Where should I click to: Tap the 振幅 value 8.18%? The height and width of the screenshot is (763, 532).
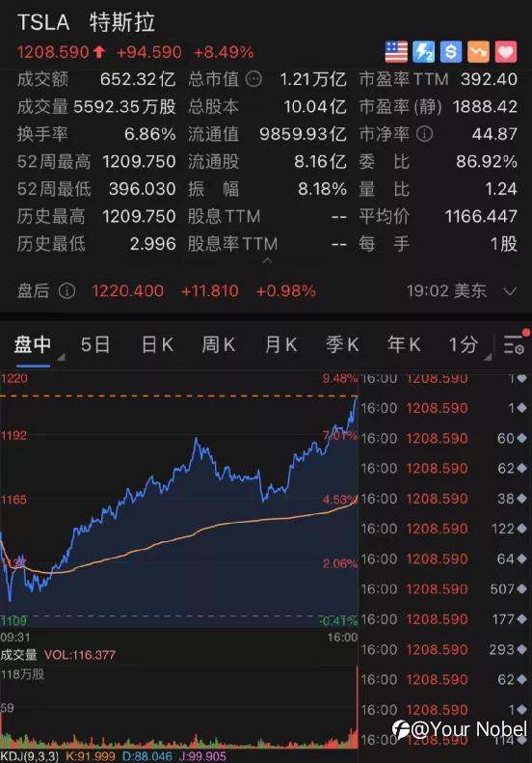point(322,189)
